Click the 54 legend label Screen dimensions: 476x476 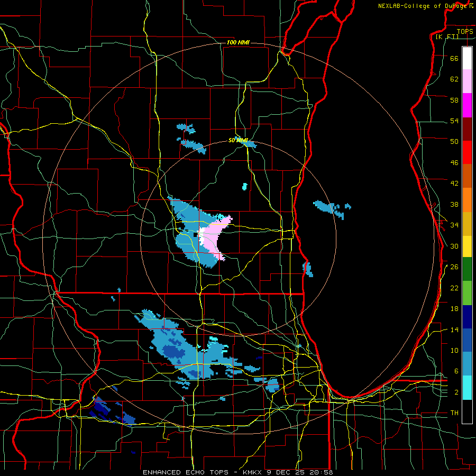454,121
